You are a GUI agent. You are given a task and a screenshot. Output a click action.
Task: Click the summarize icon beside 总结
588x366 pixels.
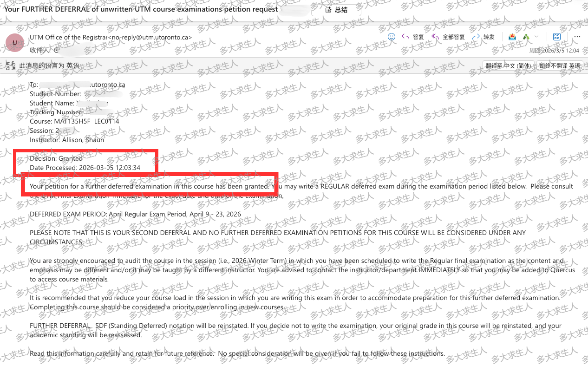[x=328, y=9]
